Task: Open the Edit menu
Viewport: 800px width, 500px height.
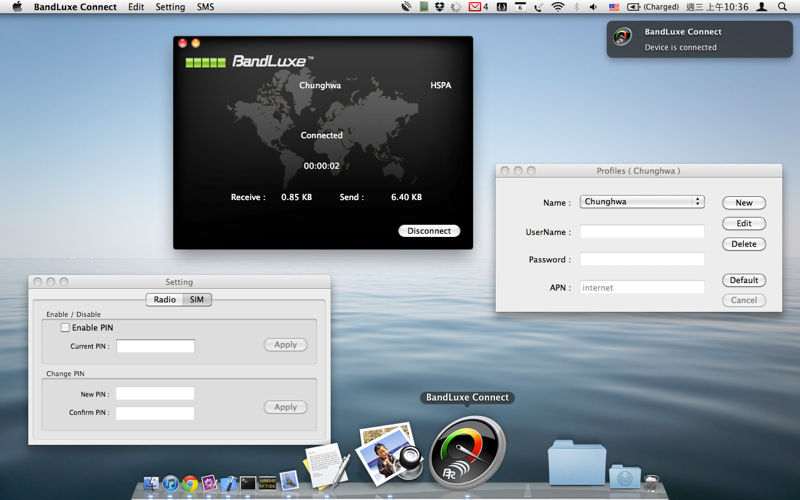Action: (x=136, y=7)
